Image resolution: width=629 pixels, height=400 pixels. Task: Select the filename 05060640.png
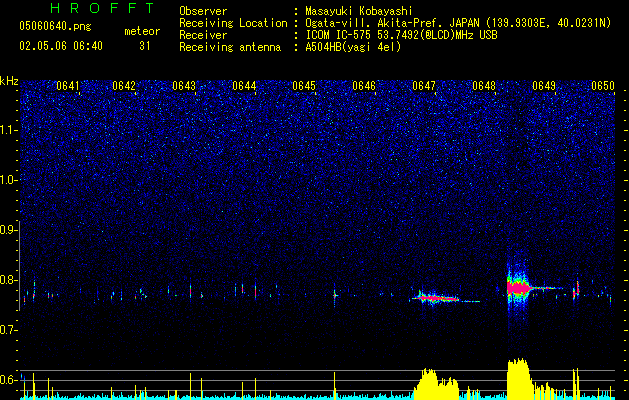coord(55,26)
